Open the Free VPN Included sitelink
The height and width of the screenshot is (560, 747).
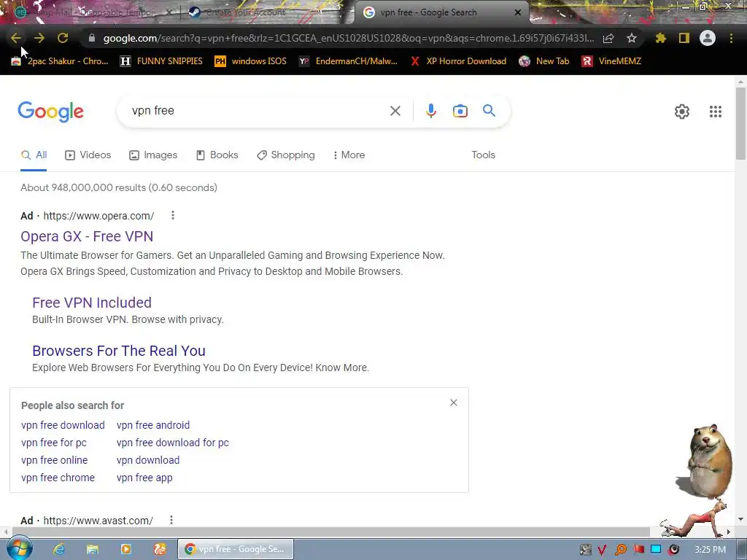point(92,303)
